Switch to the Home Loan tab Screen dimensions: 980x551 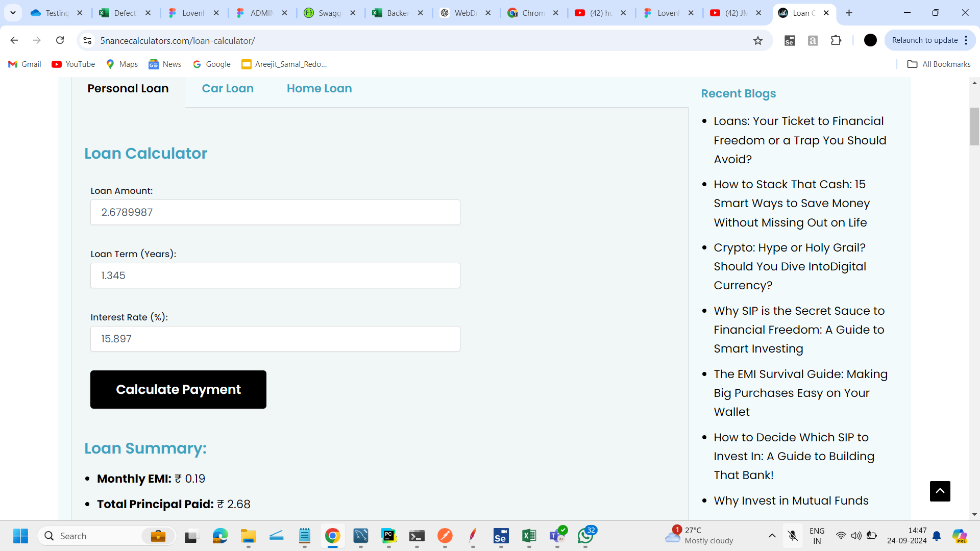(319, 88)
